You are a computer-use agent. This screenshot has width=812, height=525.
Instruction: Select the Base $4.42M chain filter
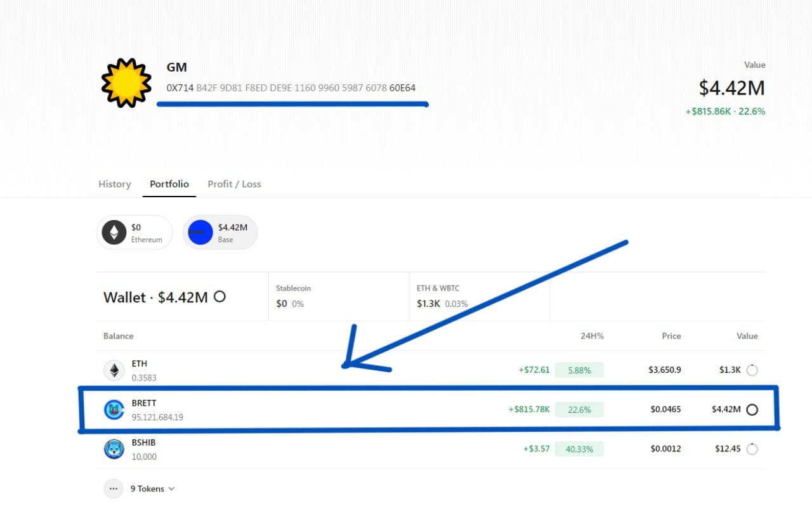pyautogui.click(x=220, y=232)
